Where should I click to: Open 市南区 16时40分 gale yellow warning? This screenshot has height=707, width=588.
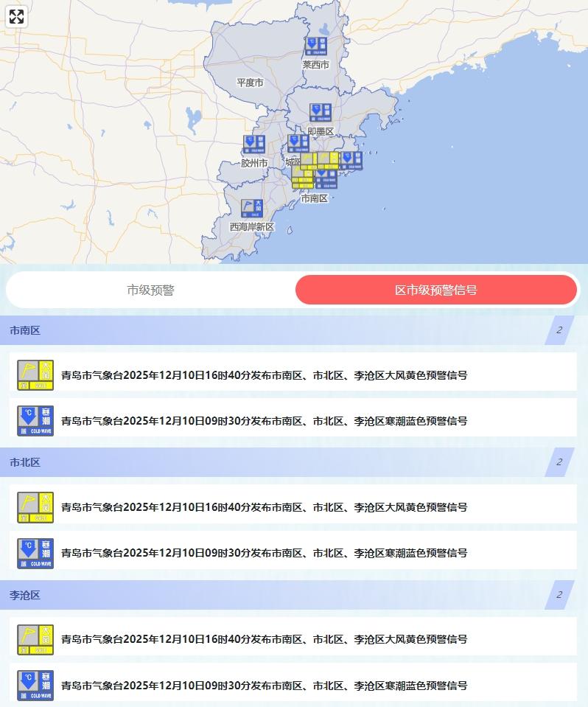264,375
